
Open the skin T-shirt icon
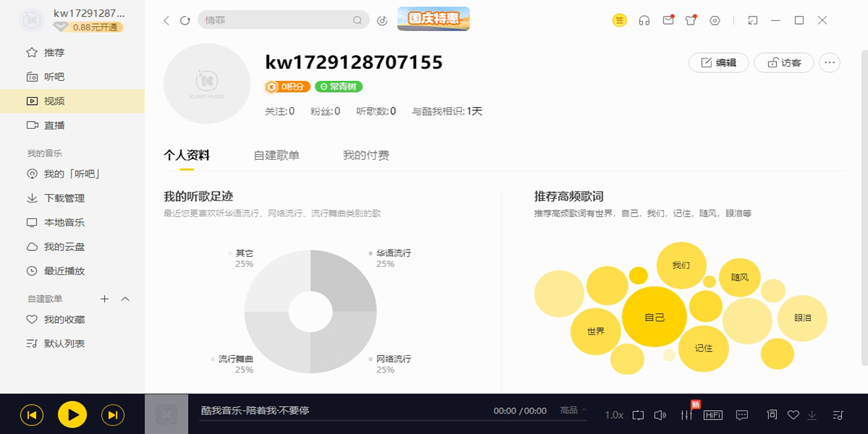coord(691,20)
